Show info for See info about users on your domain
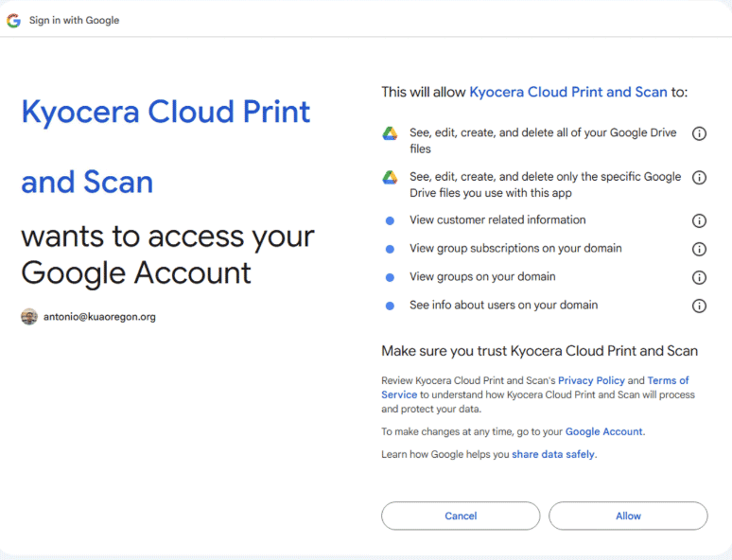The image size is (732, 560). (x=699, y=306)
